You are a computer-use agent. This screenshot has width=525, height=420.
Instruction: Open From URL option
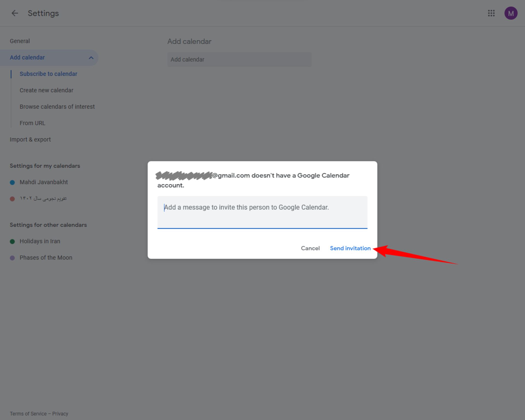[x=32, y=123]
